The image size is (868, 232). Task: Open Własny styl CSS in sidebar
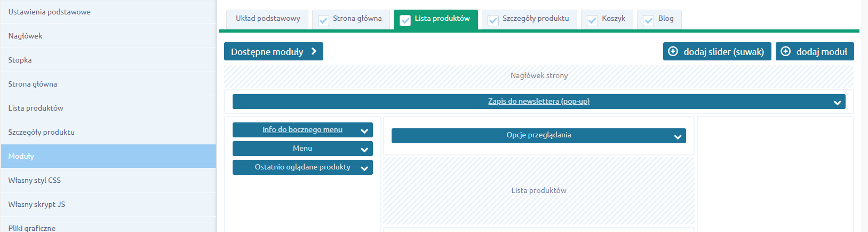pos(35,180)
